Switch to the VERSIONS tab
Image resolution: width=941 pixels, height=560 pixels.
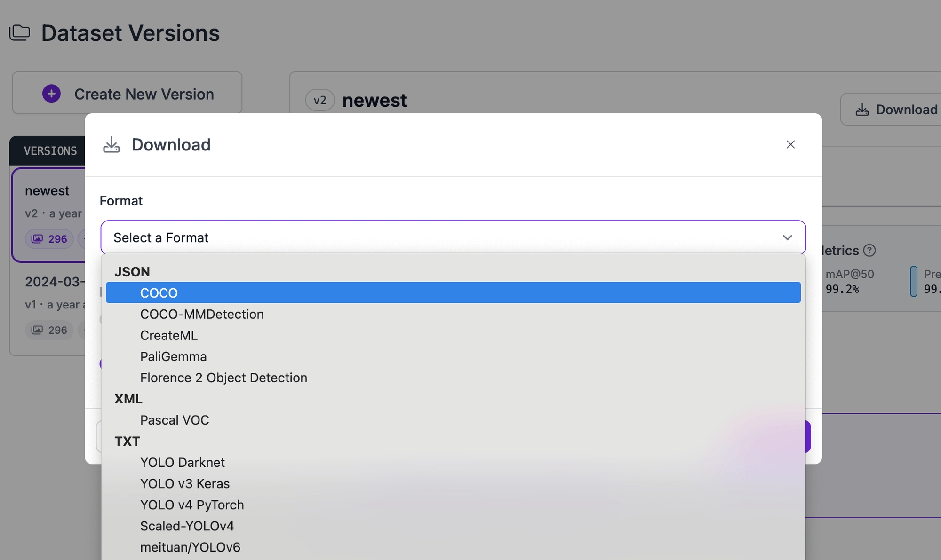pyautogui.click(x=50, y=150)
